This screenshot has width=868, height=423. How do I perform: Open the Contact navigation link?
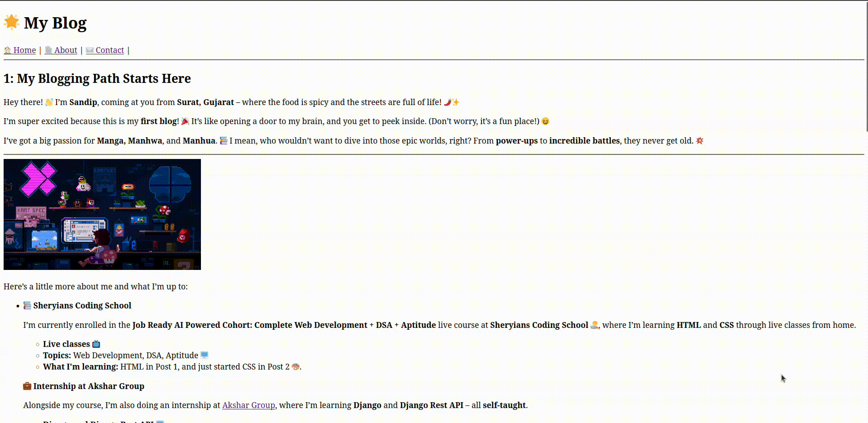[x=105, y=50]
